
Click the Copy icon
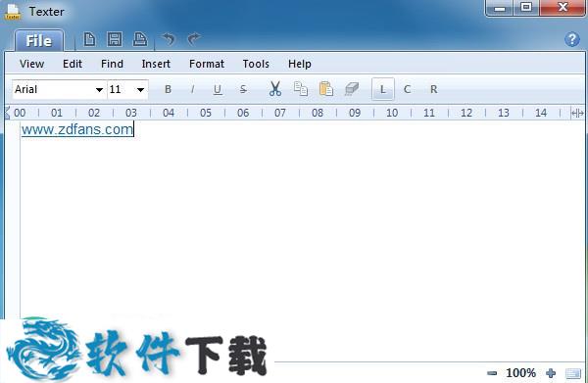(x=301, y=89)
